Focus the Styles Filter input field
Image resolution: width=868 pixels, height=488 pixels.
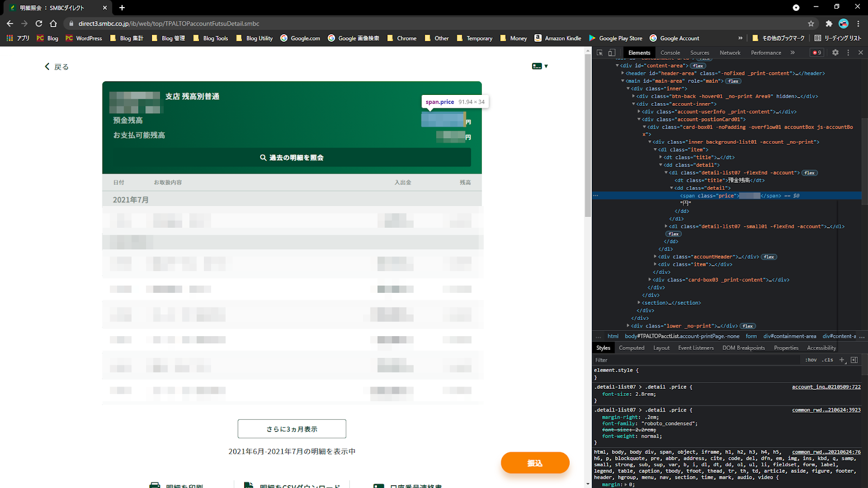point(697,360)
